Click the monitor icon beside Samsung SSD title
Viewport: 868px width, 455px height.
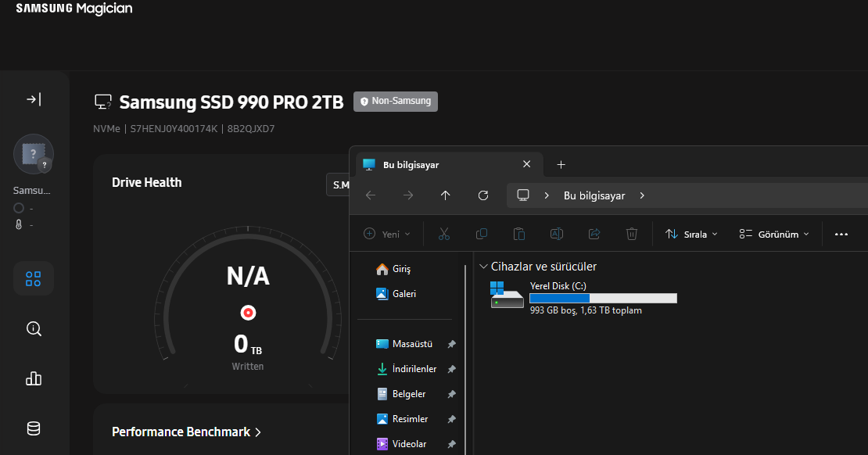click(103, 102)
